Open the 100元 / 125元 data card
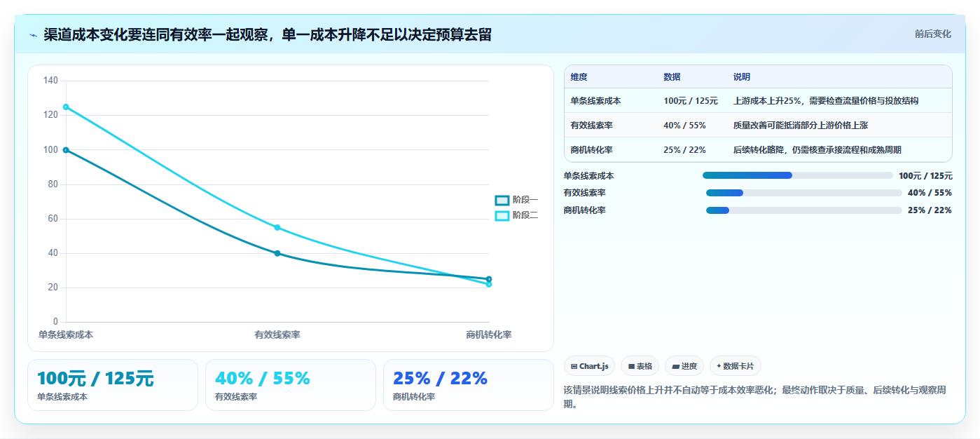The image size is (980, 439). (x=113, y=385)
